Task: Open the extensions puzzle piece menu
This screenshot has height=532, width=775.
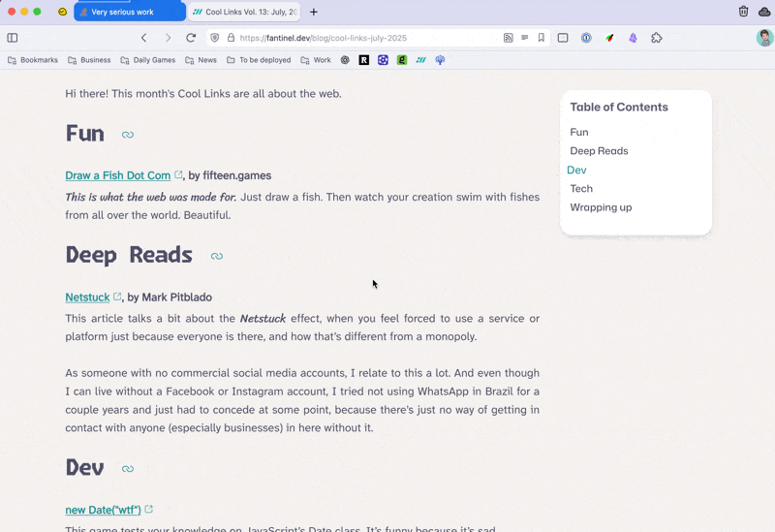Action: tap(657, 38)
